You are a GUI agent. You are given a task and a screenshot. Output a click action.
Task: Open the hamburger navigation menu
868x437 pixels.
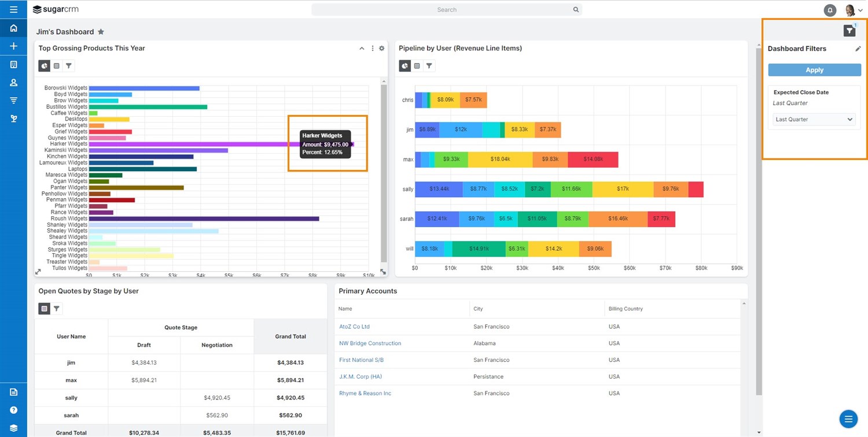[x=13, y=10]
